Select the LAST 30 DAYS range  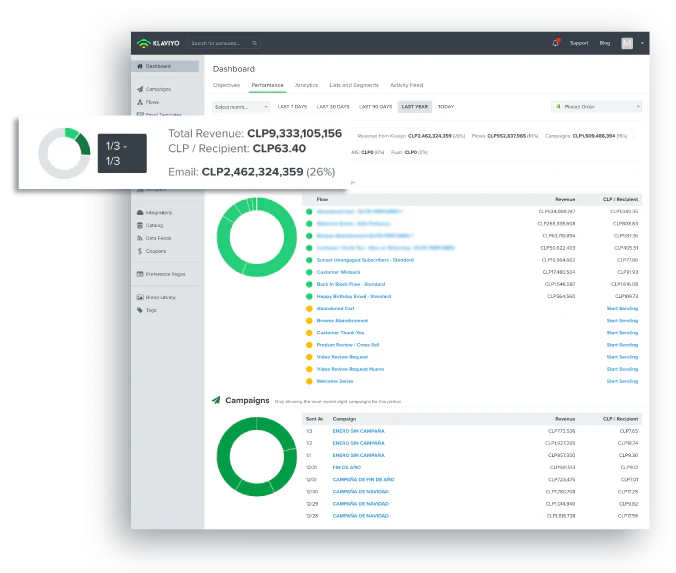point(333,106)
